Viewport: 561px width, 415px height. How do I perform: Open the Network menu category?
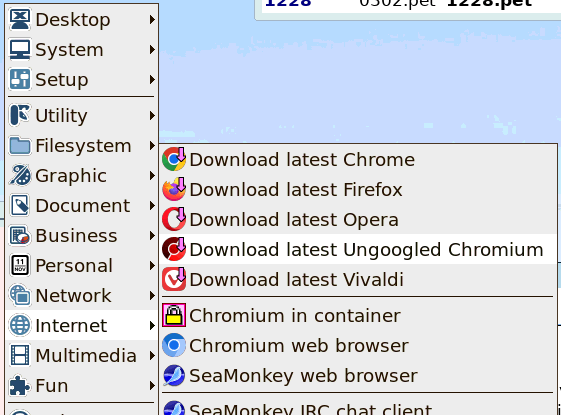[x=82, y=296]
